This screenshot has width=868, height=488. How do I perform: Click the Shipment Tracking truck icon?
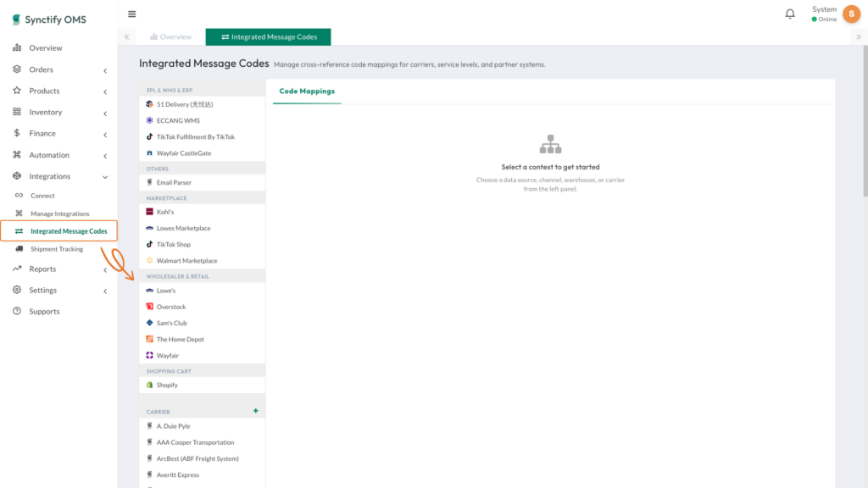tap(19, 249)
